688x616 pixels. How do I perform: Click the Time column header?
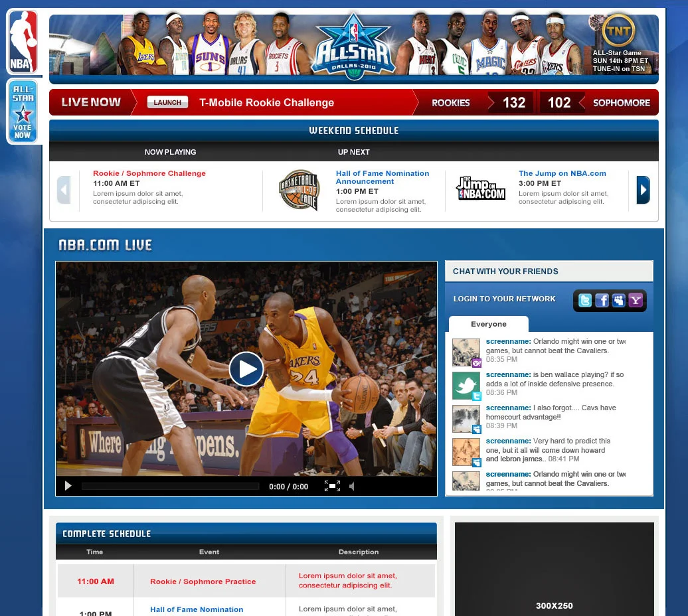click(95, 552)
